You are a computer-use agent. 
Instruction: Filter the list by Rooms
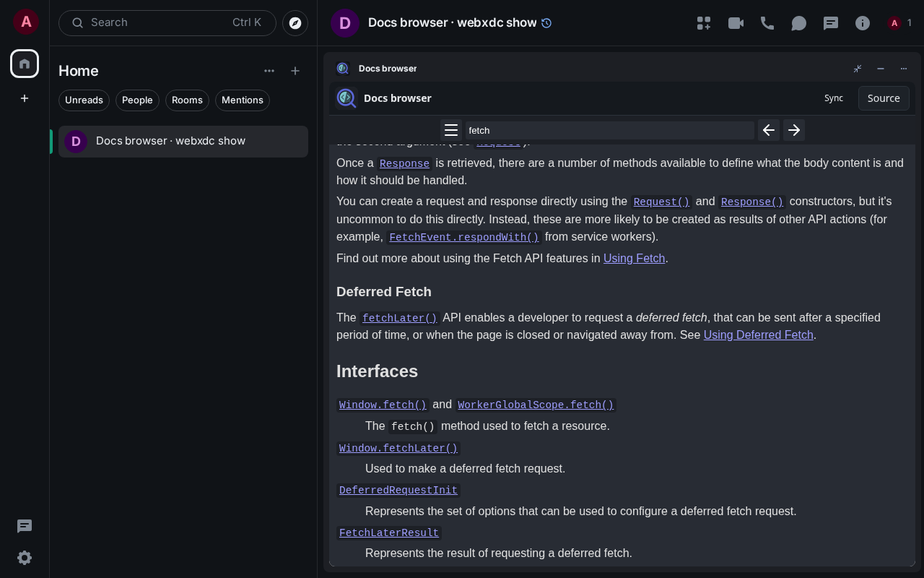[187, 100]
